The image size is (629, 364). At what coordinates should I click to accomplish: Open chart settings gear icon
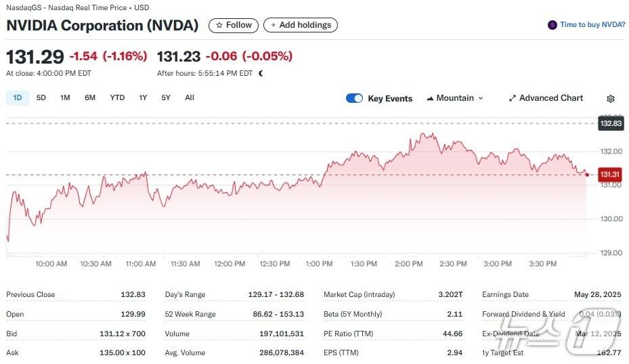tap(610, 99)
